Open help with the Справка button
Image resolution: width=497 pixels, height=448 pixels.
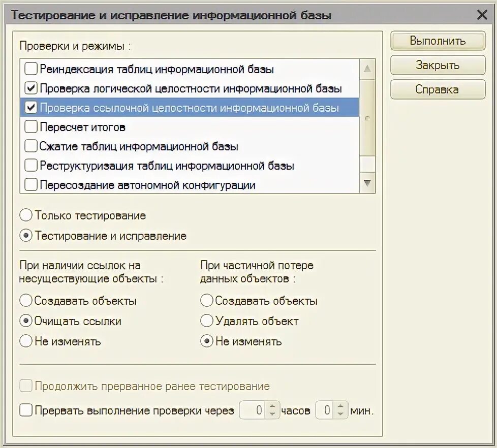438,89
